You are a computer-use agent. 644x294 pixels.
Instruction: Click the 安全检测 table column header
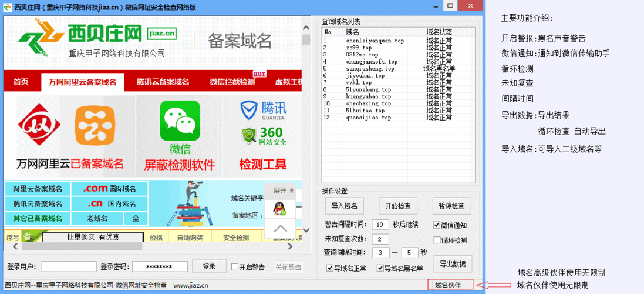[236, 237]
